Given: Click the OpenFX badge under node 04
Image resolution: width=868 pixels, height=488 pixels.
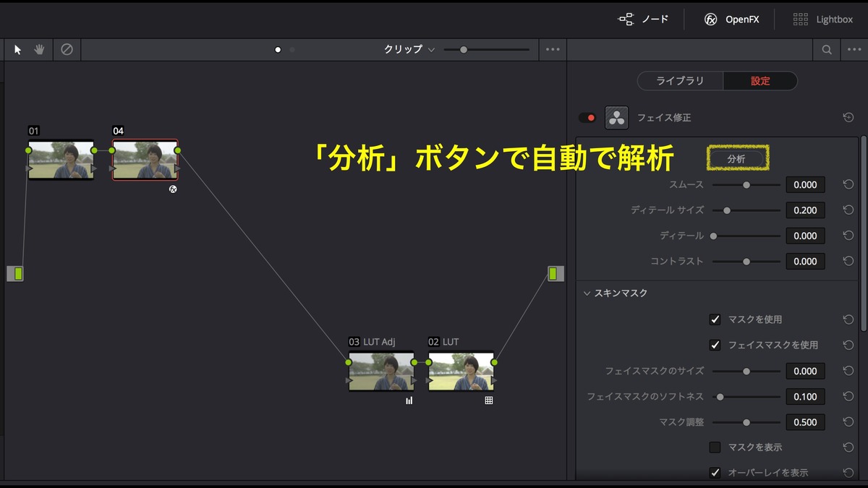Looking at the screenshot, I should pos(173,189).
